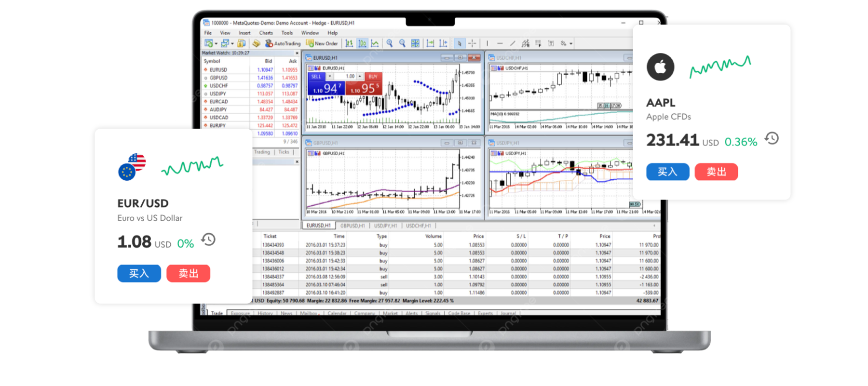Zoom in on the chart

[390, 43]
